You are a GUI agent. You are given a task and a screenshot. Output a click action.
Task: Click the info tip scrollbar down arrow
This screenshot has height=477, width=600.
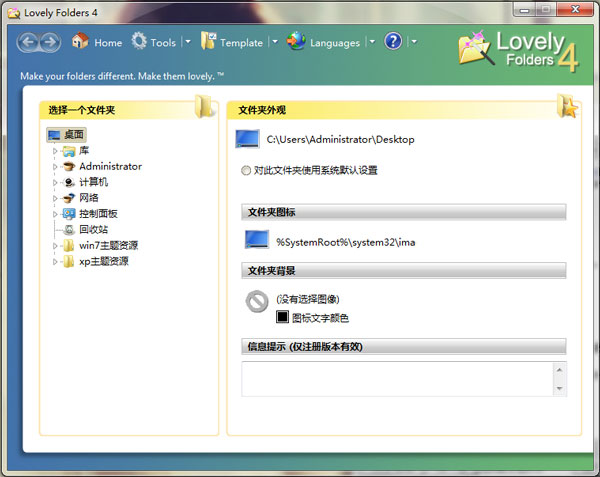pos(559,388)
